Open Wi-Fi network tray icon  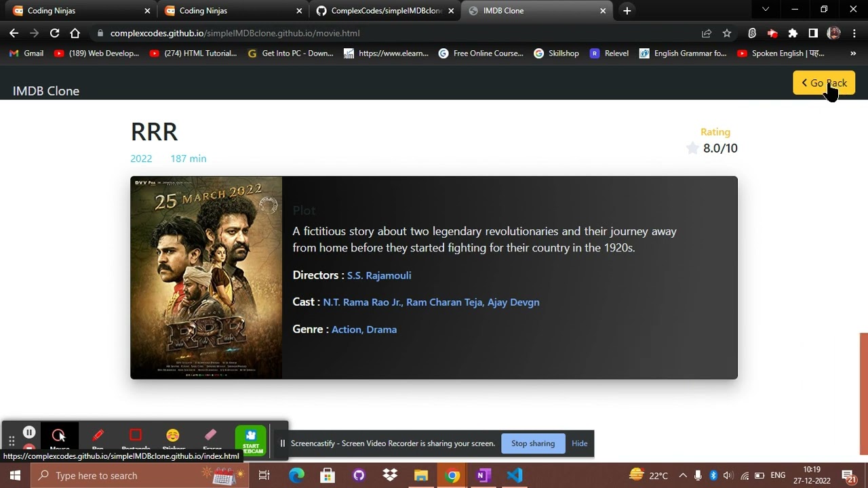745,476
